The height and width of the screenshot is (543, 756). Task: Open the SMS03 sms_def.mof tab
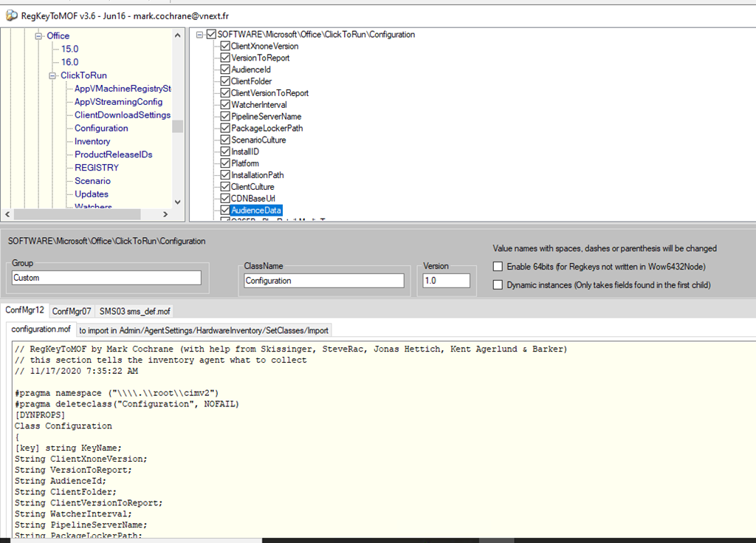click(134, 311)
